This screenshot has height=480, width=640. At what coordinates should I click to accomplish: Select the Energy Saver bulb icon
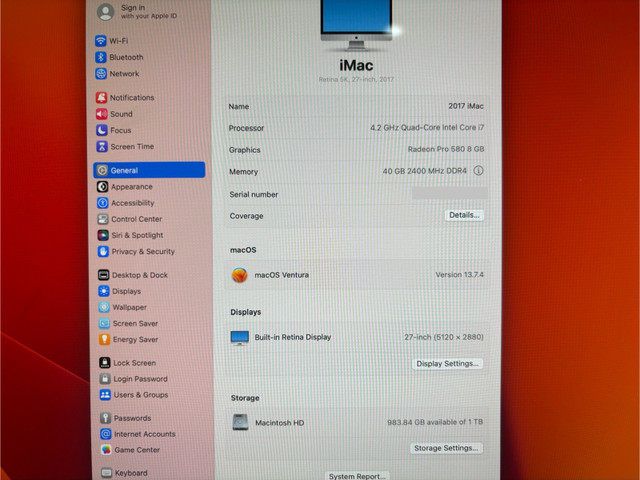(x=104, y=339)
